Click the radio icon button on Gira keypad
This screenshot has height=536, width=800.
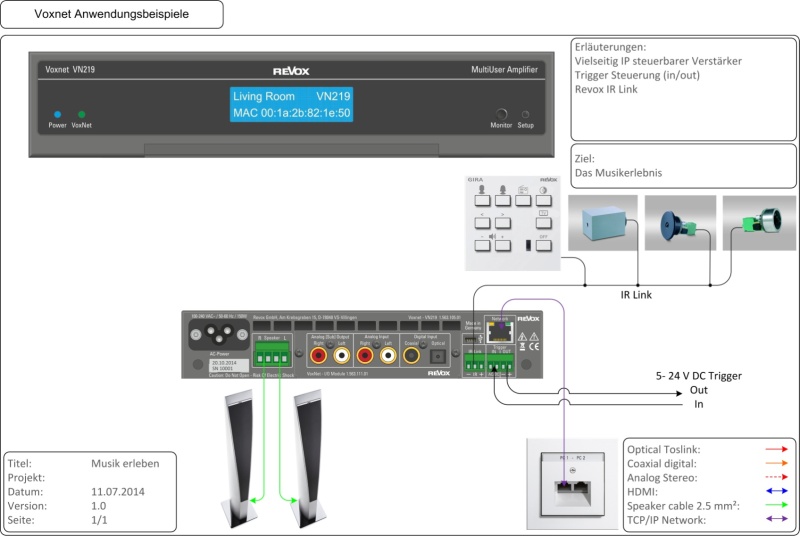click(x=523, y=200)
